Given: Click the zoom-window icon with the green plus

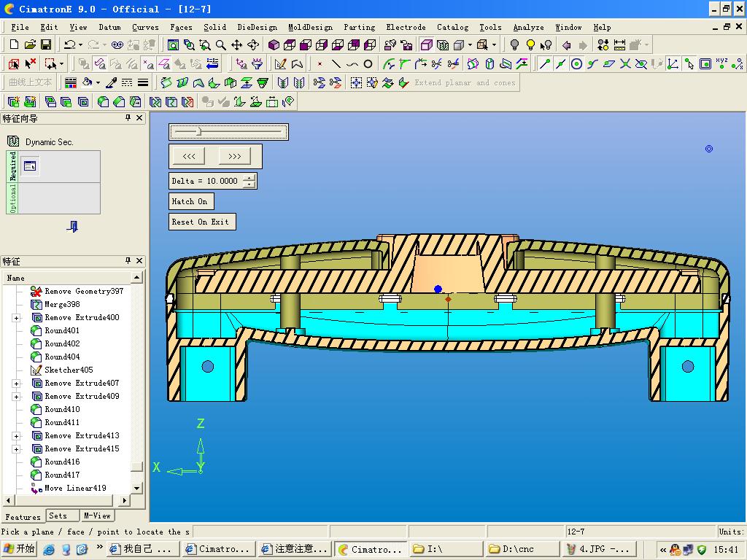Looking at the screenshot, I should pyautogui.click(x=204, y=44).
